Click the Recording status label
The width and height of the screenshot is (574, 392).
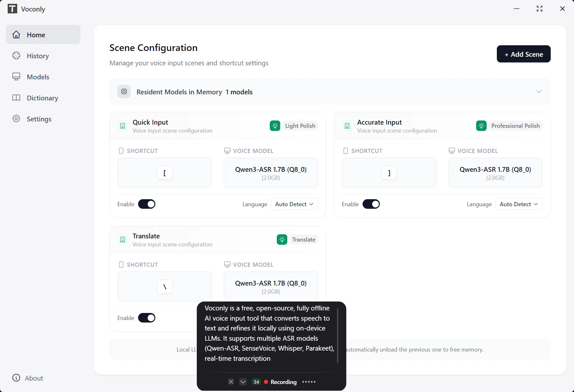pos(283,382)
